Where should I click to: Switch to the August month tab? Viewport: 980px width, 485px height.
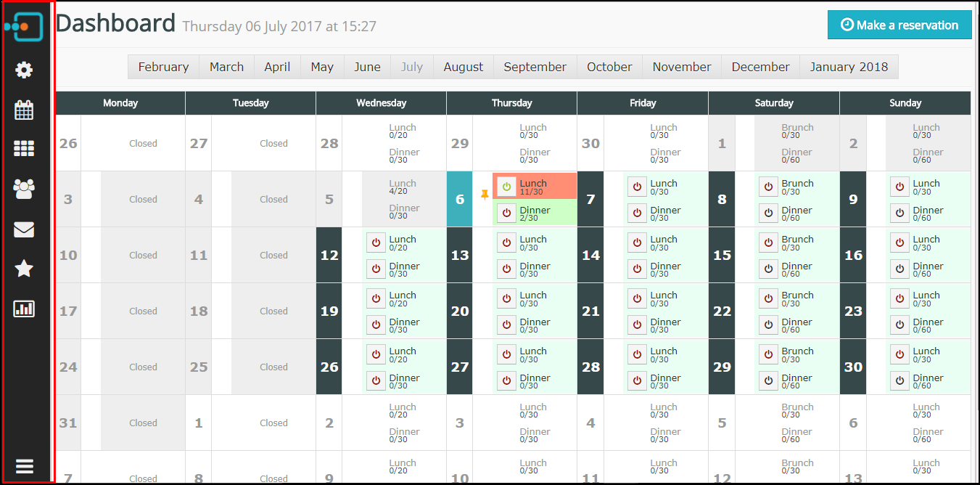pyautogui.click(x=463, y=67)
